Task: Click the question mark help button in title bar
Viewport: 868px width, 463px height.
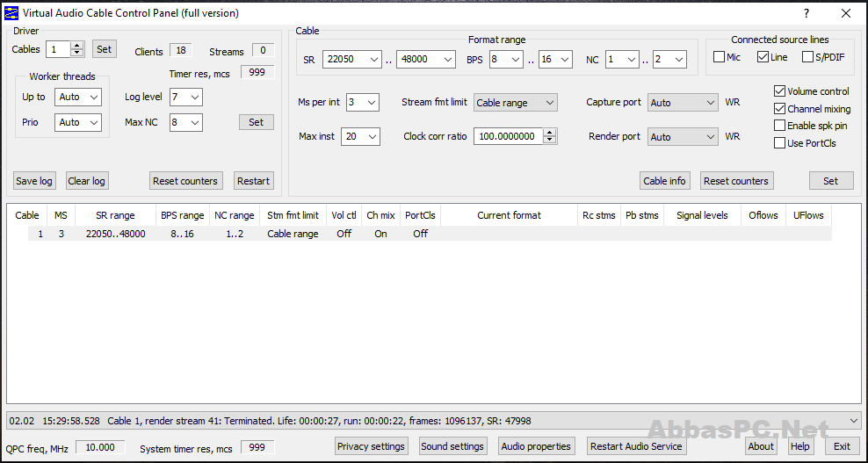Action: pyautogui.click(x=807, y=13)
